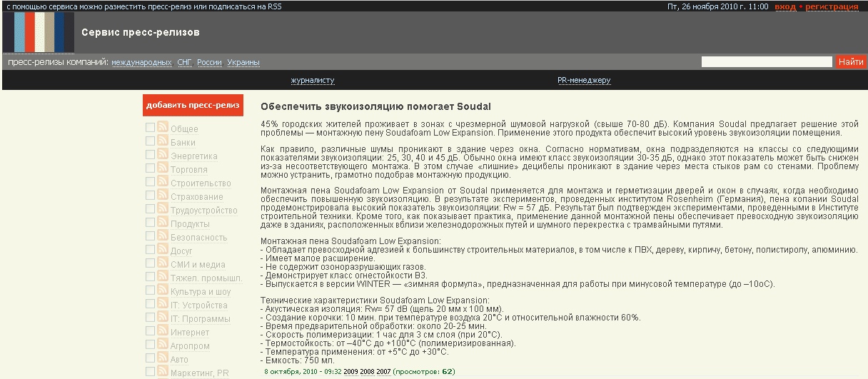Tick the Трудоустройство category checkbox
Image resolution: width=868 pixels, height=379 pixels.
coord(150,209)
